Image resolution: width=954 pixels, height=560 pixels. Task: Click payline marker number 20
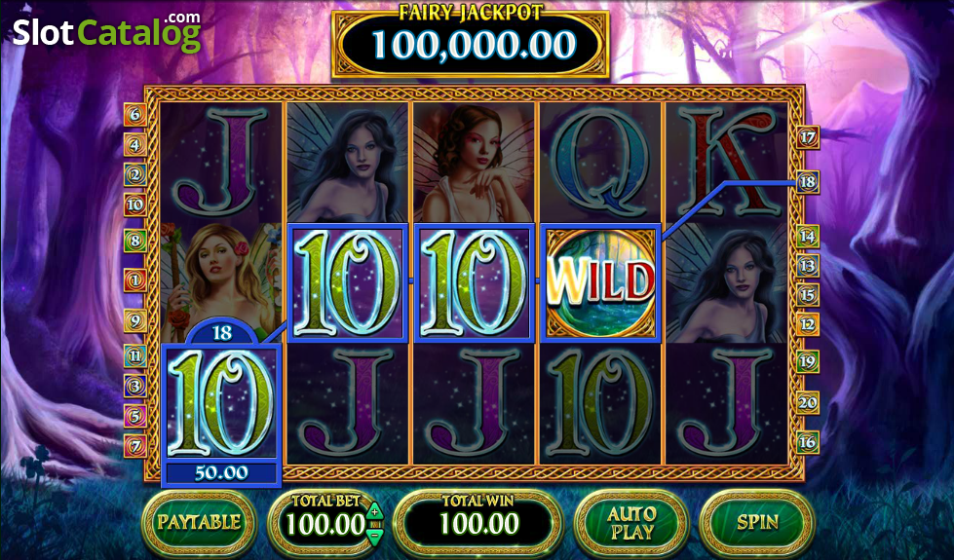click(808, 402)
